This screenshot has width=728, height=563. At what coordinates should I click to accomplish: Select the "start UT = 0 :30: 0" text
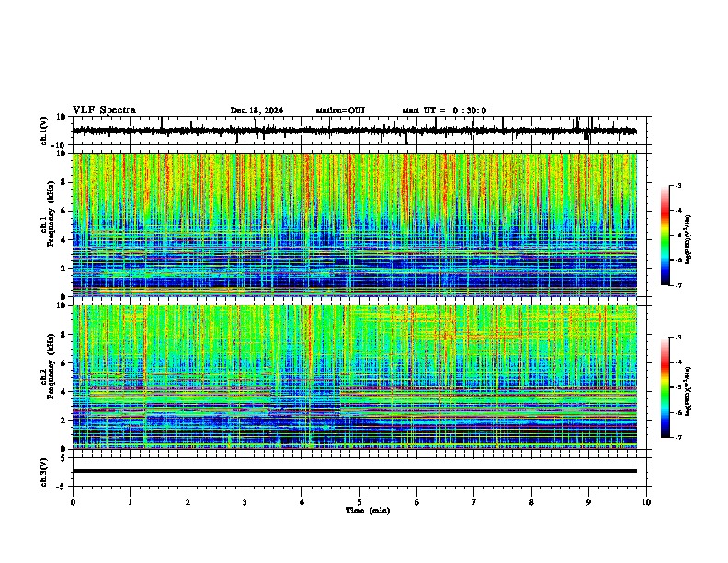[444, 110]
